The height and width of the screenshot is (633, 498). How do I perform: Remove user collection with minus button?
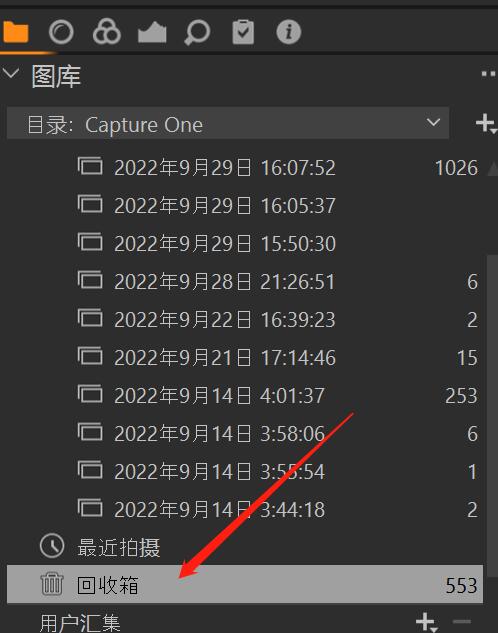pos(462,621)
